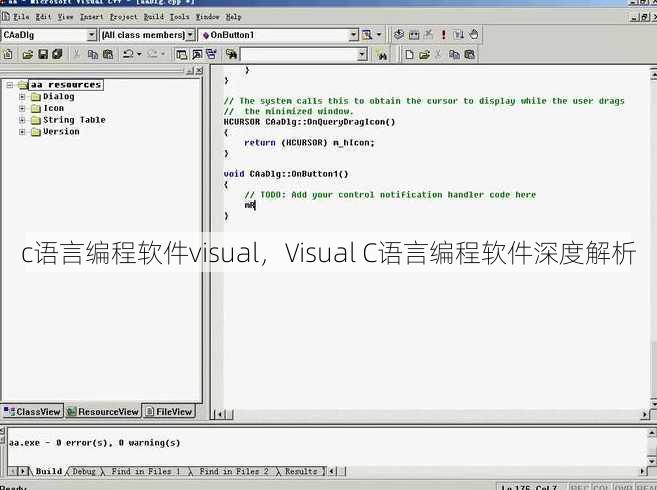Click the New Text File icon
The height and width of the screenshot is (490, 657).
(8, 54)
